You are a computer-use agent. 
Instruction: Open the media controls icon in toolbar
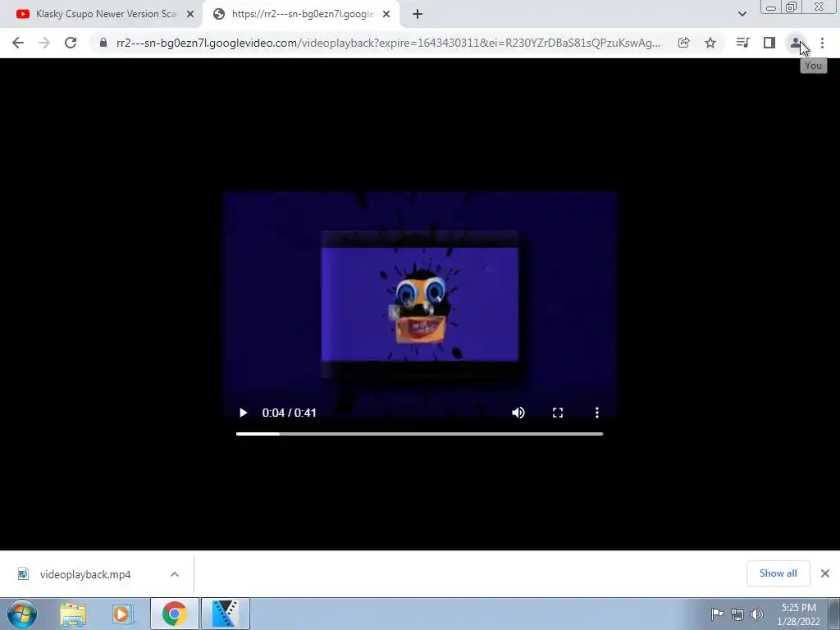(x=742, y=43)
